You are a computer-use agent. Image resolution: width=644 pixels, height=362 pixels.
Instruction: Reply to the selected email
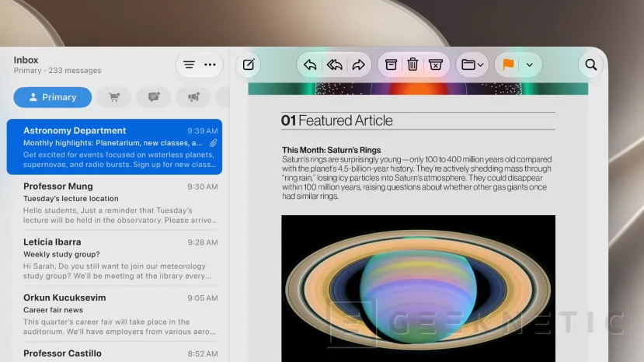tap(310, 64)
